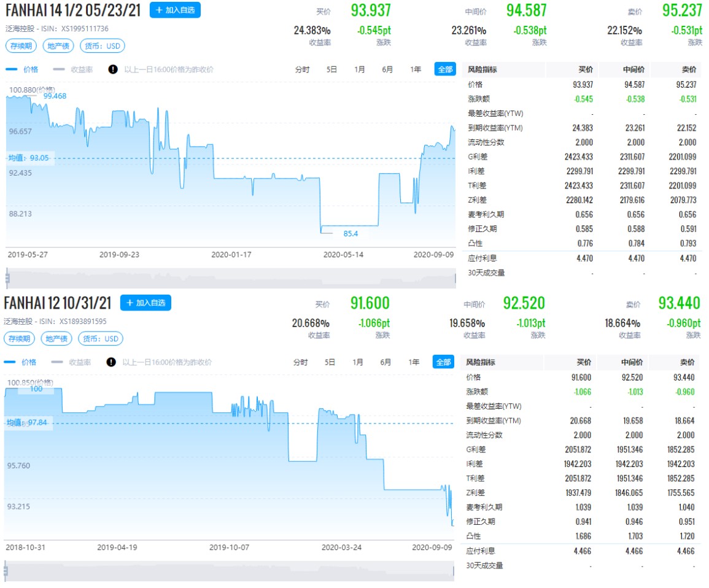Click the 均值: 93.05 average line label
This screenshot has width=709, height=588.
(28, 158)
